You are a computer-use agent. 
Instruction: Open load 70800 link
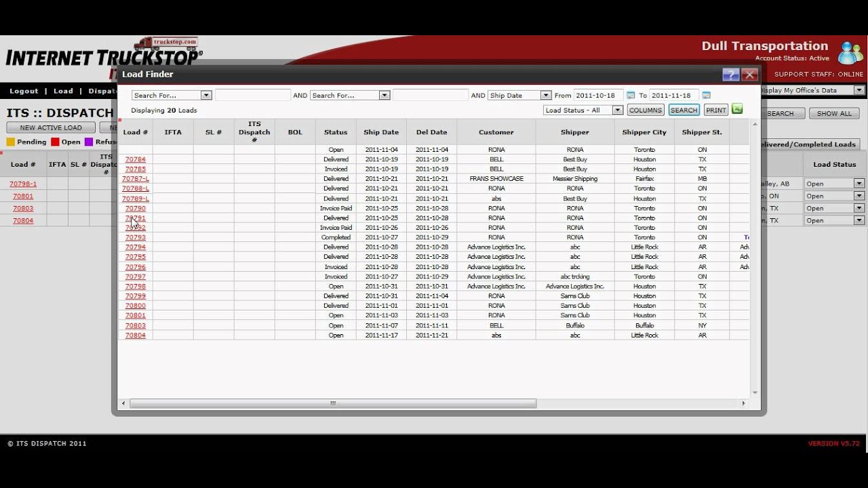pyautogui.click(x=136, y=306)
